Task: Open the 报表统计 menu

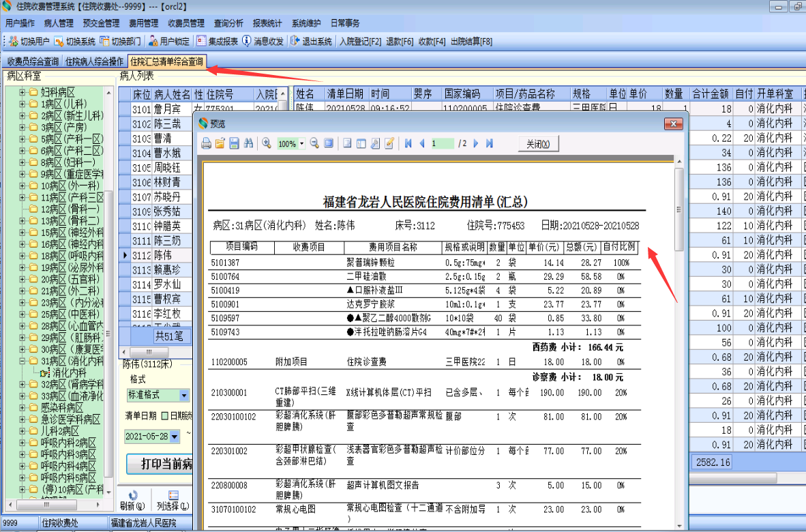Action: [267, 23]
